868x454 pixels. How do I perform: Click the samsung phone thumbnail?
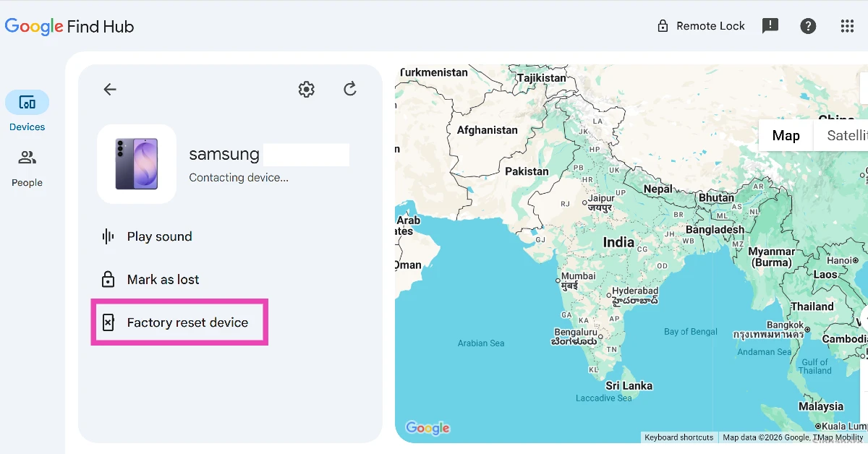pos(137,164)
